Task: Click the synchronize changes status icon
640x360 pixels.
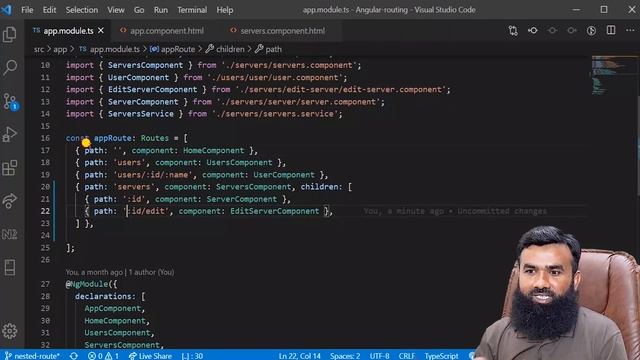Action: tap(74, 356)
